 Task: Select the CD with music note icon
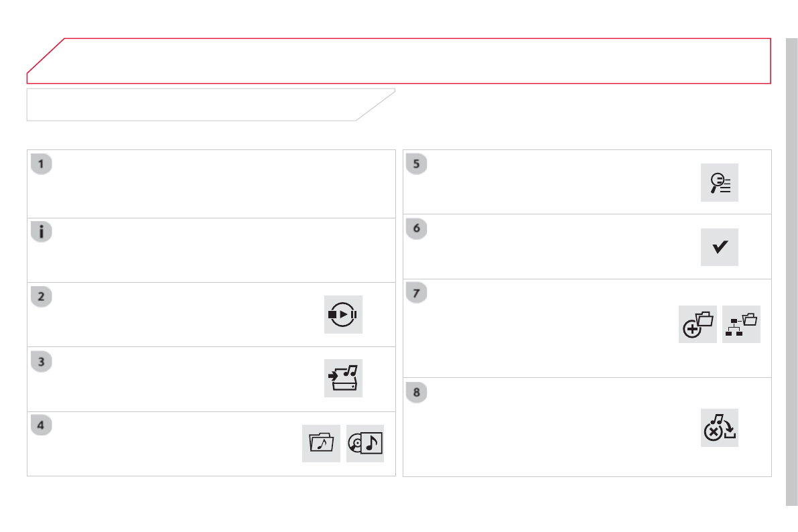[x=365, y=444]
